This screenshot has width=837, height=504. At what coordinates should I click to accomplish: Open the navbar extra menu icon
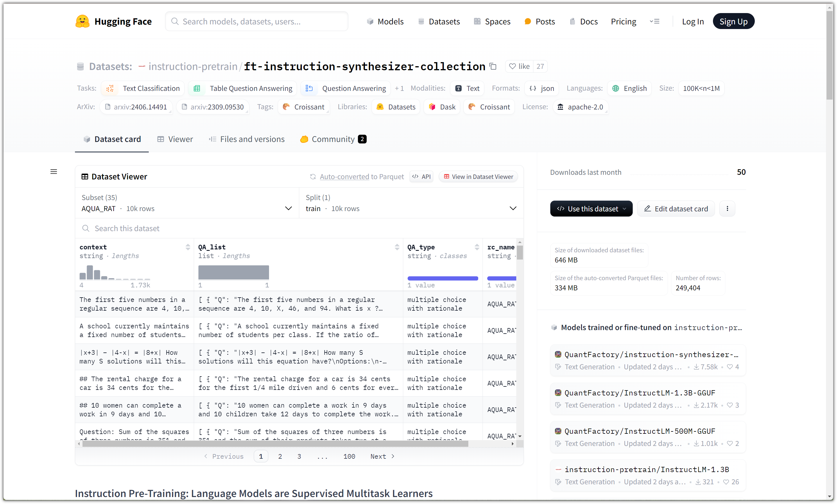tap(655, 21)
